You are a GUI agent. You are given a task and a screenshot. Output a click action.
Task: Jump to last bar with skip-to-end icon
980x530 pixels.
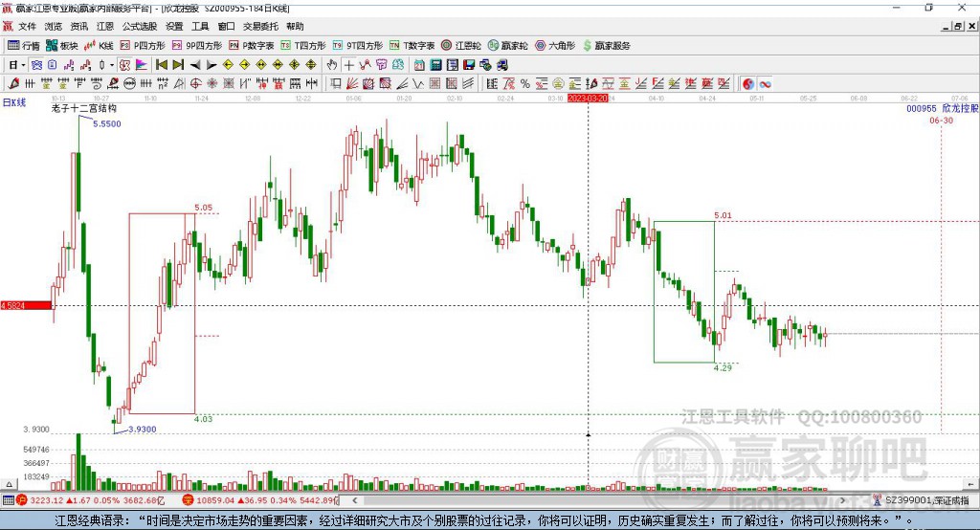178,65
